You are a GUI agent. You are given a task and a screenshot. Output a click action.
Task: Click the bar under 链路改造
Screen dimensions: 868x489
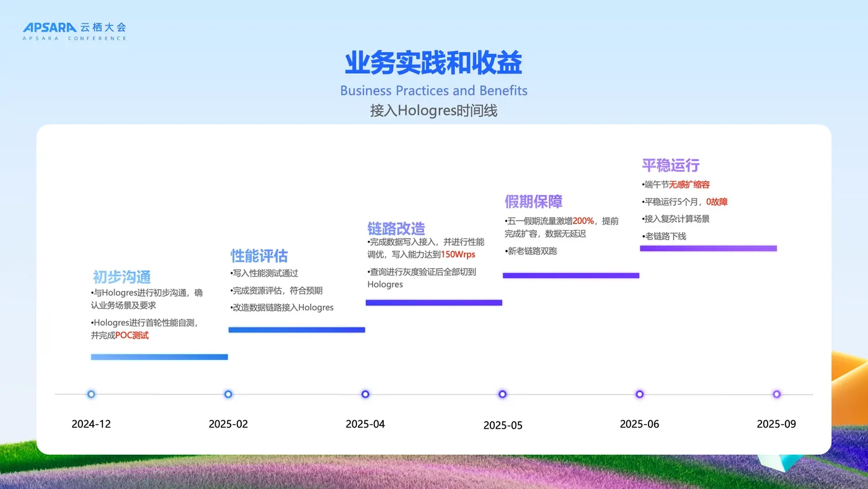[434, 302]
